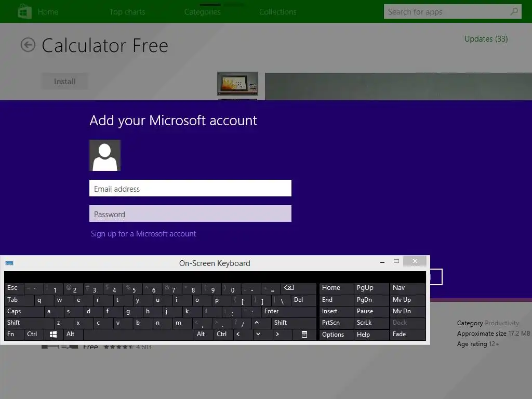This screenshot has width=532, height=399.
Task: Open the Home tab in the Store
Action: click(x=48, y=12)
